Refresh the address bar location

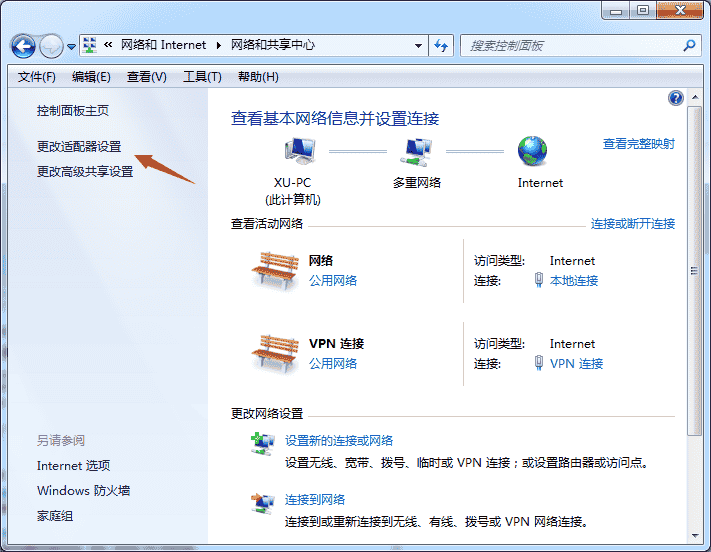pos(441,46)
